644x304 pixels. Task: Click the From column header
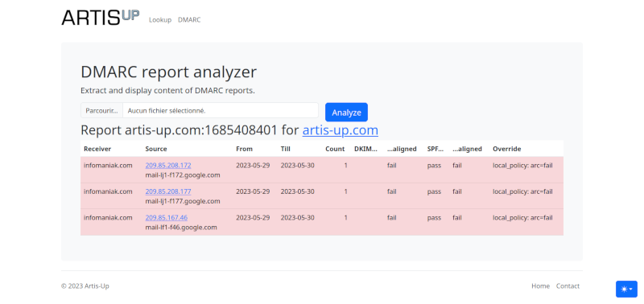245,149
